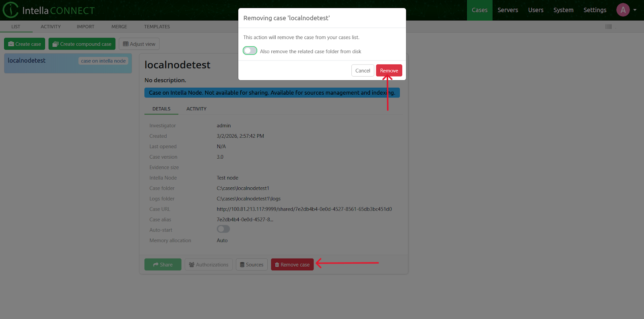
Task: Go to the Settings section
Action: click(594, 10)
